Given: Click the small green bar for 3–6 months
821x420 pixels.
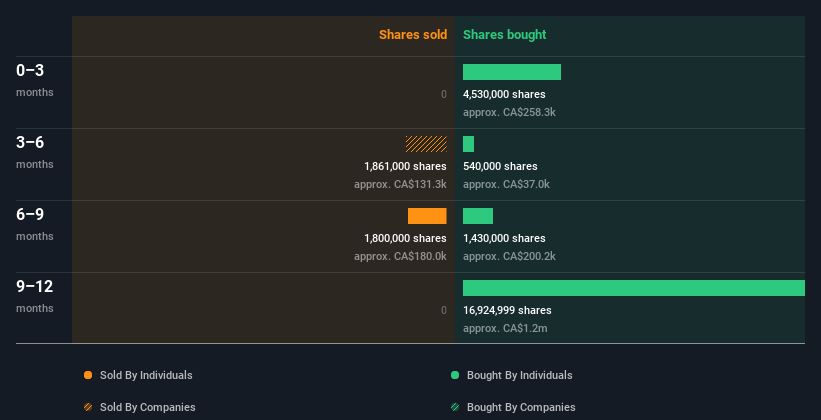Looking at the screenshot, I should (x=469, y=144).
